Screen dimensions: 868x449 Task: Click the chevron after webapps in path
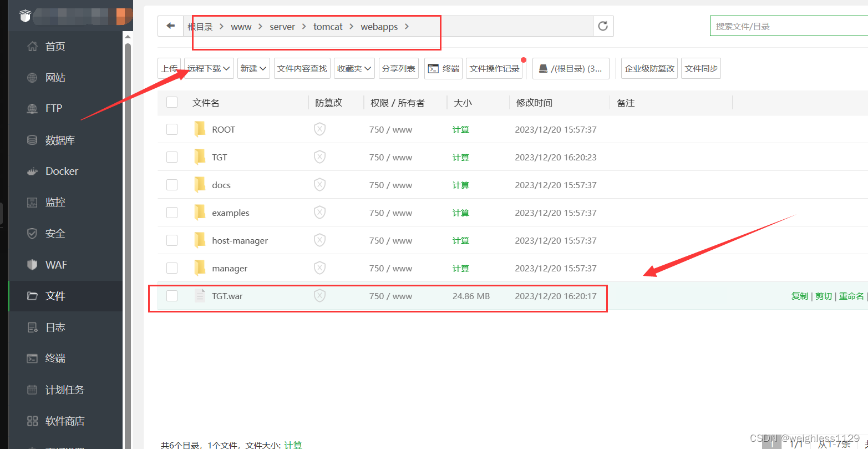[x=407, y=26]
